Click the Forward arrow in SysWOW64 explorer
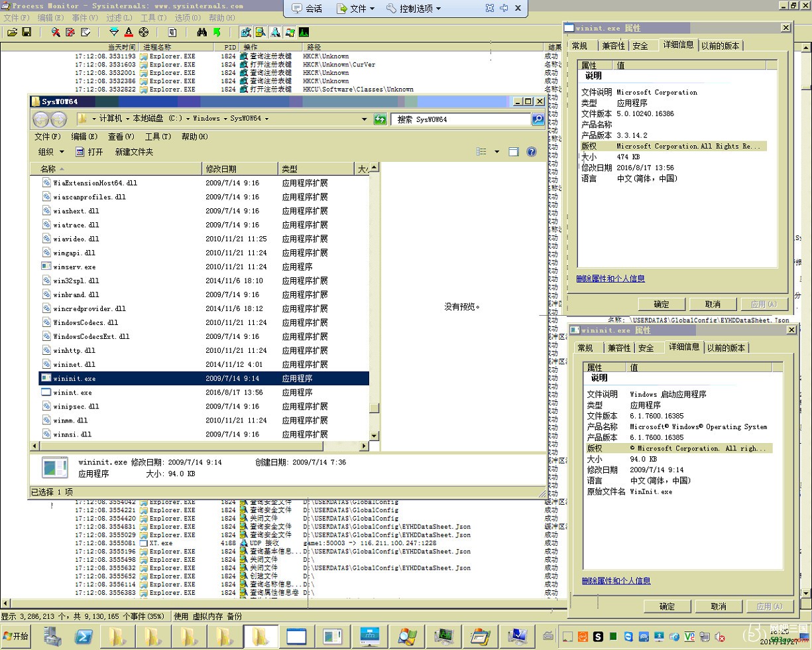The width and height of the screenshot is (812, 650). tap(59, 119)
